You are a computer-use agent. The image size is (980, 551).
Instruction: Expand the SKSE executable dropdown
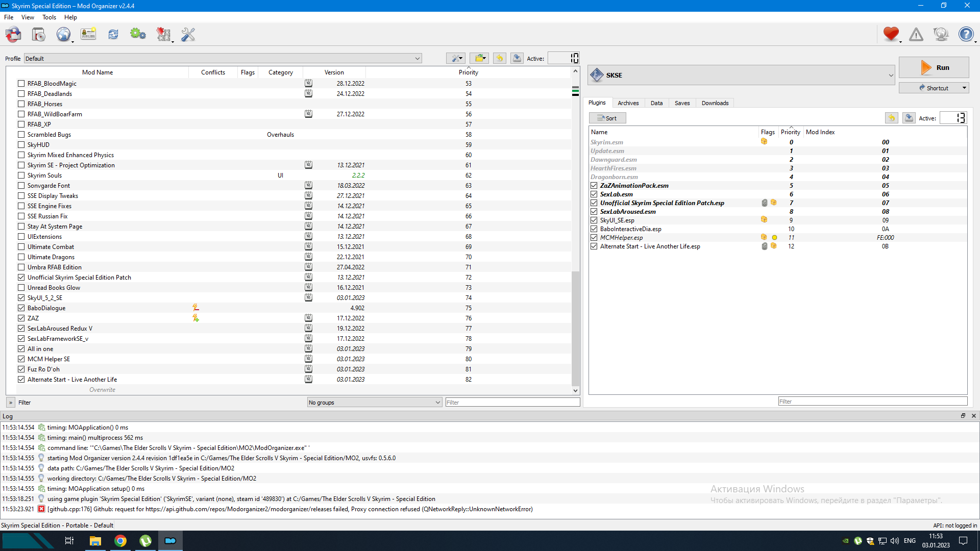pos(741,75)
